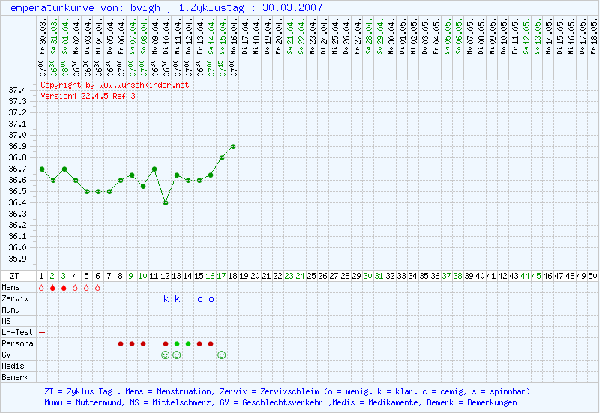
Task: Click the Persona row label
Action: [17, 343]
